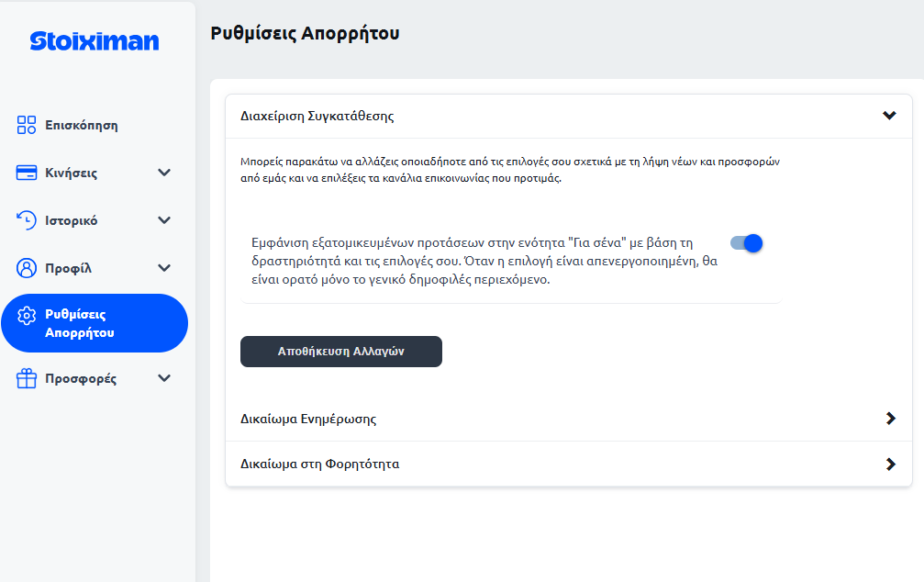Click the Προφίλ user icon

27,268
